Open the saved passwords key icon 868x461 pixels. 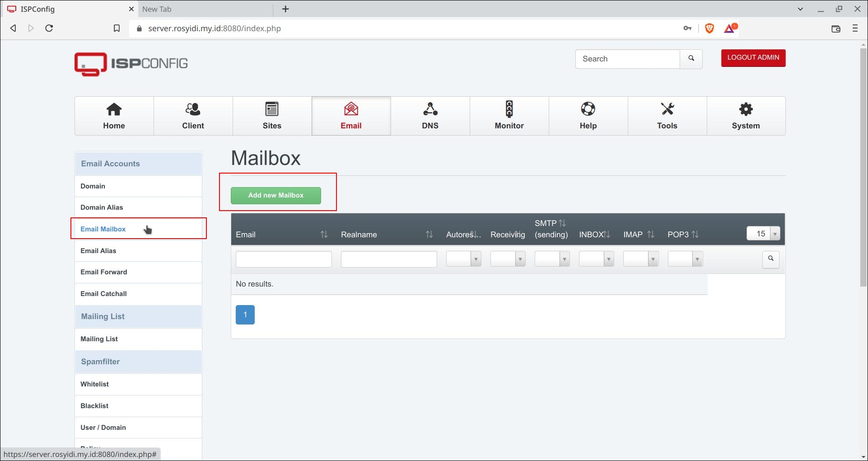click(x=687, y=28)
